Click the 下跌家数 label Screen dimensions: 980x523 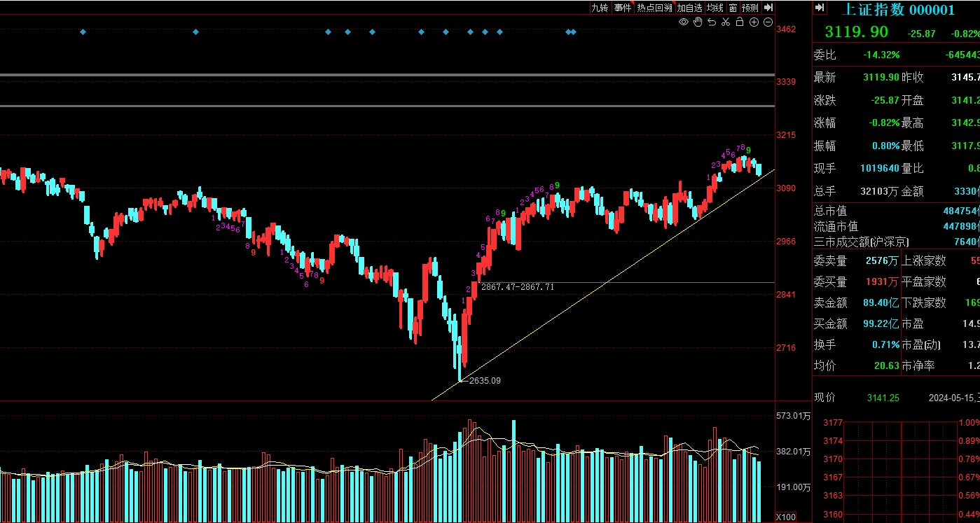[x=924, y=302]
